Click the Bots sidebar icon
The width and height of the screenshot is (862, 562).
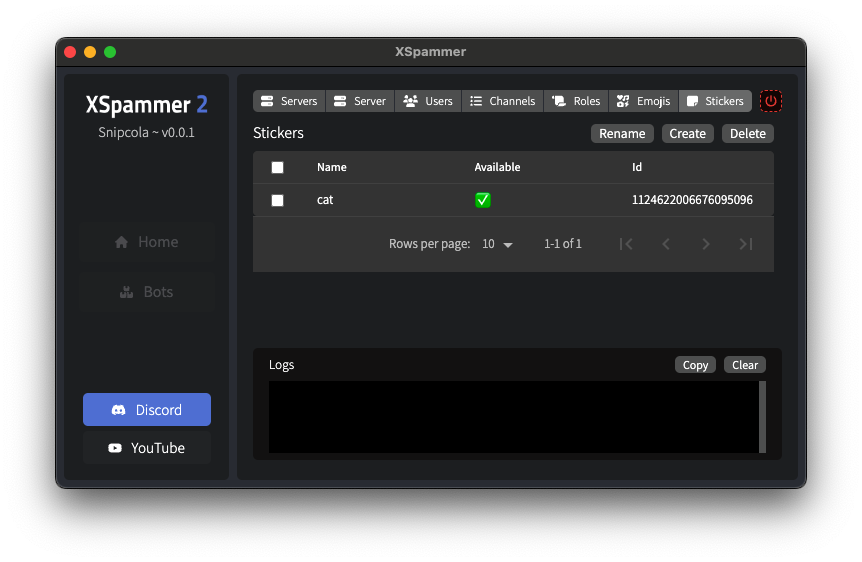point(126,292)
